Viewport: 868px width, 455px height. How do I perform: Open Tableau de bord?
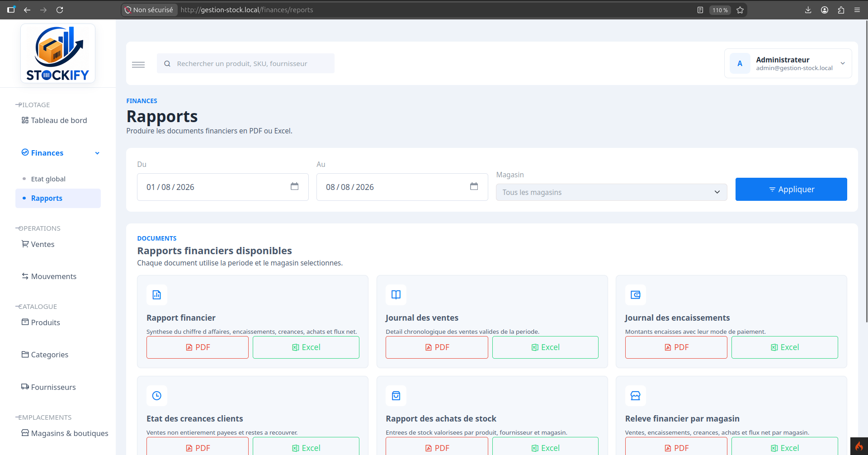click(x=54, y=120)
